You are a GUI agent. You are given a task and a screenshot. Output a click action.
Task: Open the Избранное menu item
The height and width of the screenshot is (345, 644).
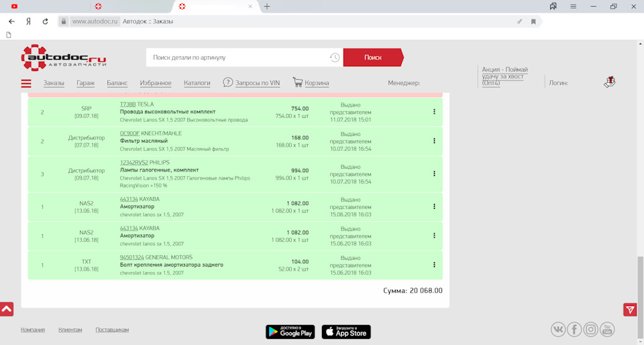pyautogui.click(x=156, y=83)
